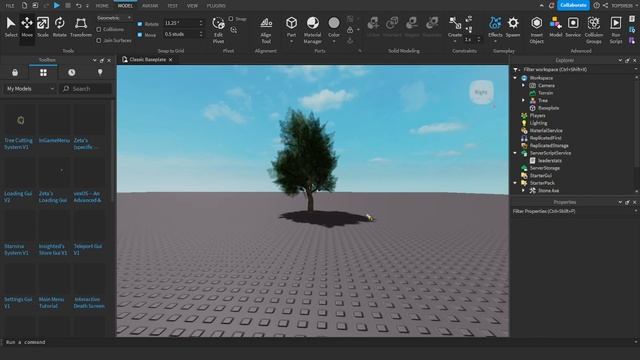This screenshot has width=640, height=360.
Task: Collapse the Workspace tree node
Action: point(516,78)
